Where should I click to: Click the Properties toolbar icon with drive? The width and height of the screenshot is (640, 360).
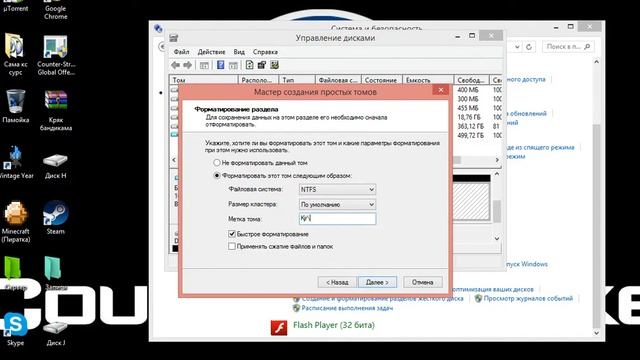click(x=262, y=65)
